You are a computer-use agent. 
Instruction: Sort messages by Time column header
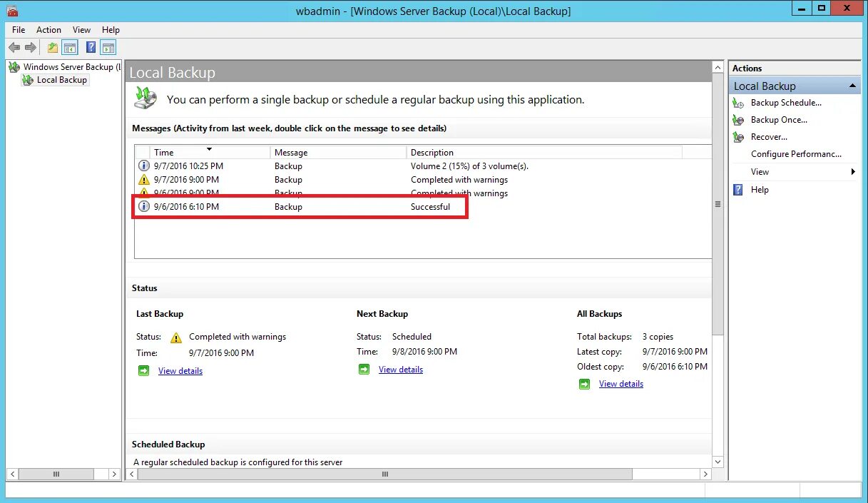click(x=210, y=152)
